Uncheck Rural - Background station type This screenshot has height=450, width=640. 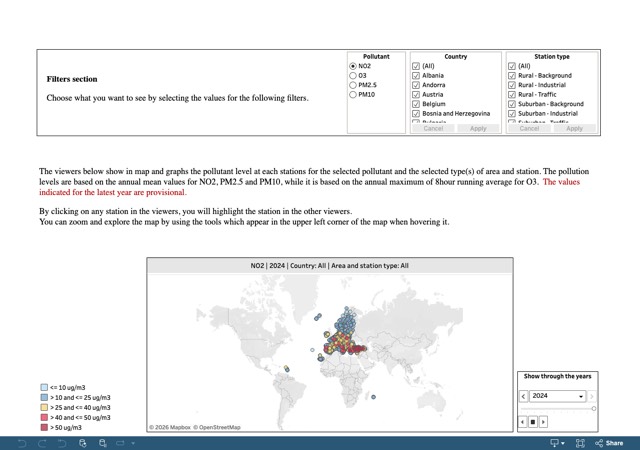512,76
